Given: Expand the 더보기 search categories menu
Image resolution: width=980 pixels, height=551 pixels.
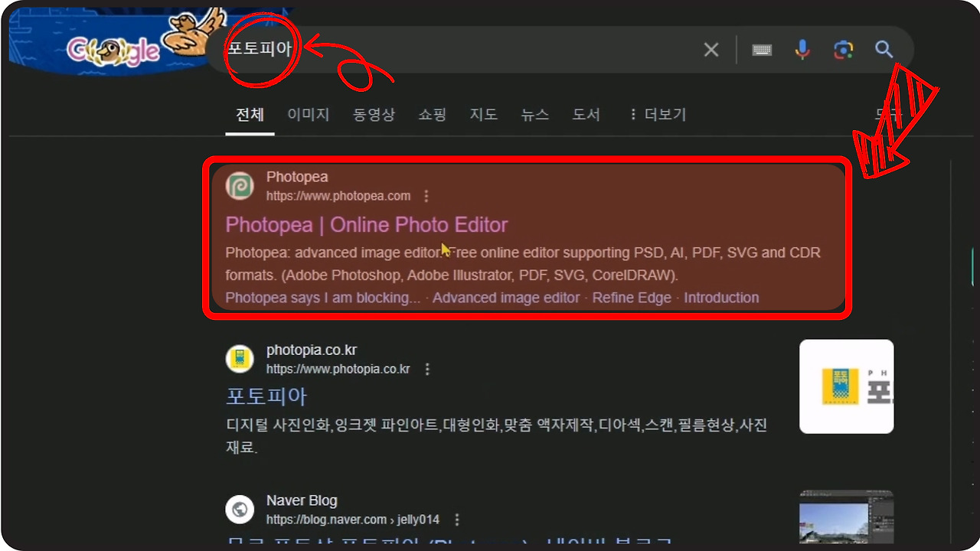Looking at the screenshot, I should click(x=657, y=115).
